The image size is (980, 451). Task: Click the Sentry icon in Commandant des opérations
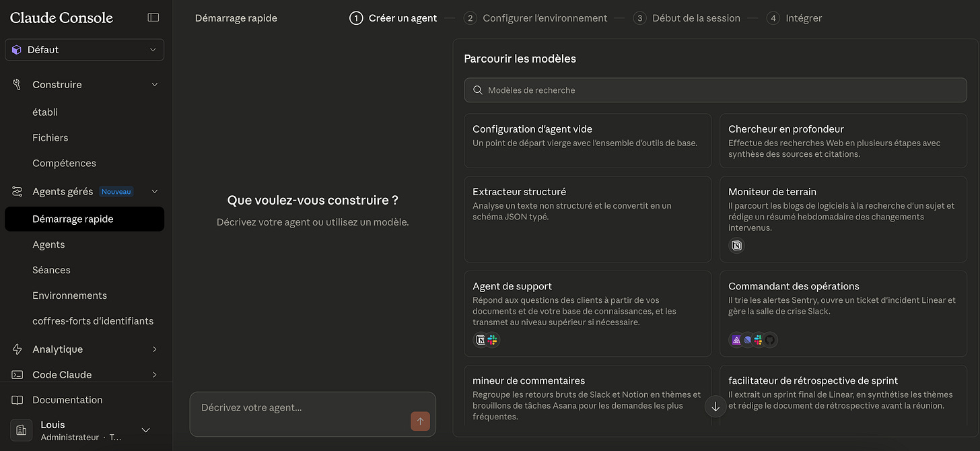(x=736, y=340)
